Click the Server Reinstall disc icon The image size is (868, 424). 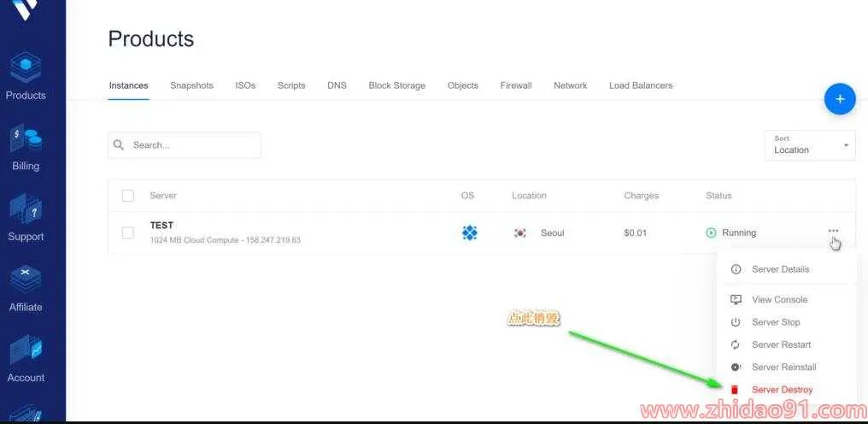pyautogui.click(x=736, y=367)
